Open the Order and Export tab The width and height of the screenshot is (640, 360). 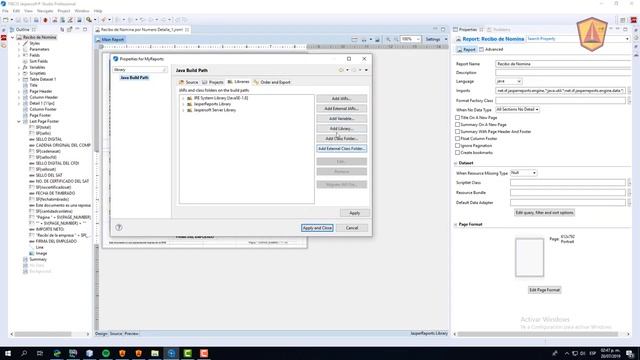click(272, 82)
